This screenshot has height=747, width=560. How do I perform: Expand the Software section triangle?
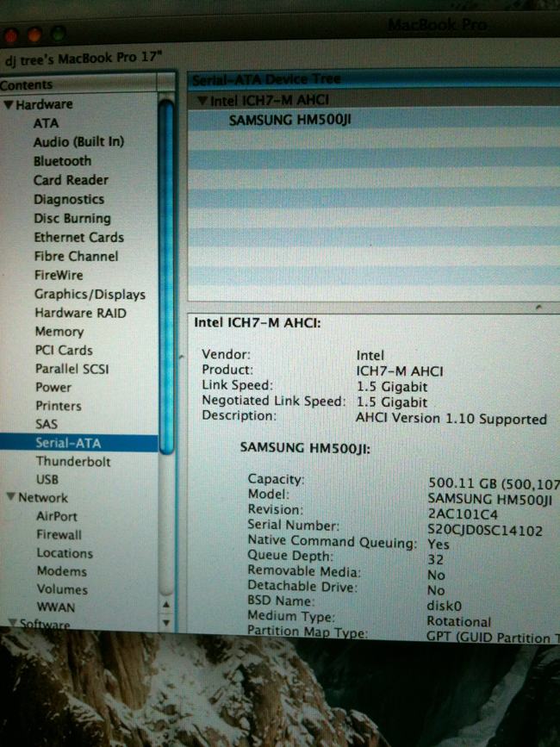tap(12, 623)
